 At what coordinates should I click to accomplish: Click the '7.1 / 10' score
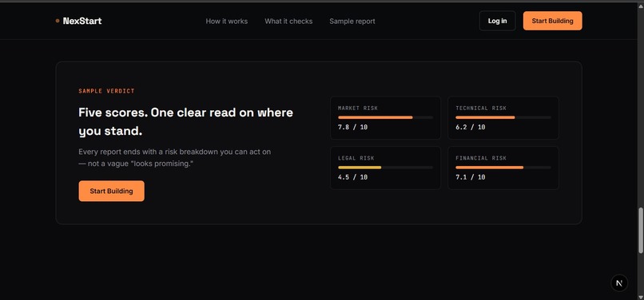[x=471, y=177]
